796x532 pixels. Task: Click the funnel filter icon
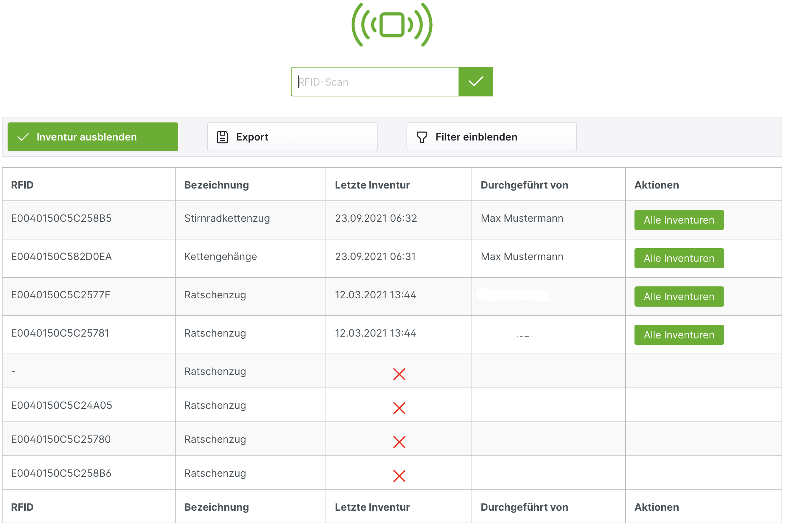point(422,137)
